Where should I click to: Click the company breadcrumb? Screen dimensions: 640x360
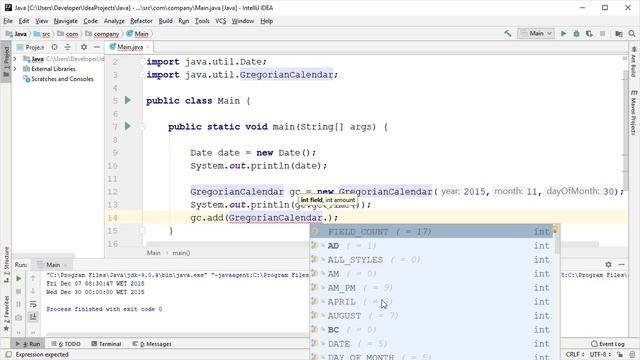(x=102, y=34)
